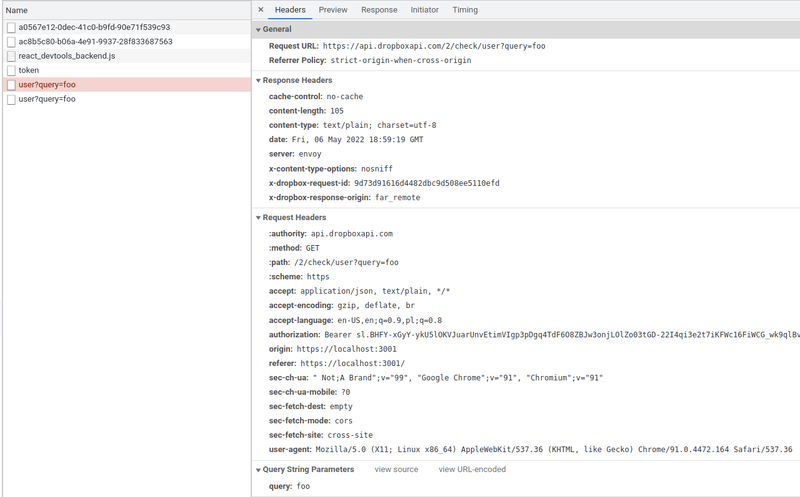
Task: Collapse the Response Headers section
Action: click(258, 80)
